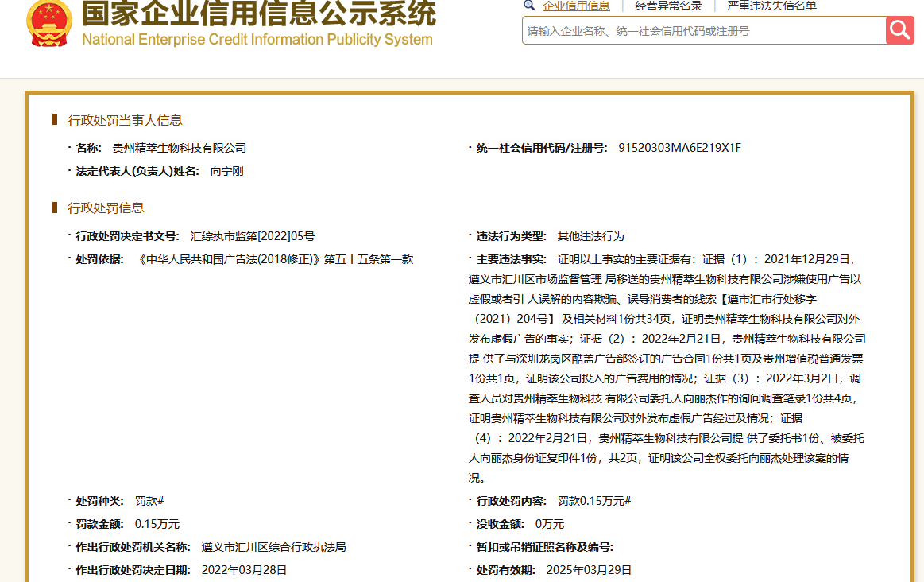The width and height of the screenshot is (924, 582).
Task: Click violation type value 其他违法行为
Action: 590,236
